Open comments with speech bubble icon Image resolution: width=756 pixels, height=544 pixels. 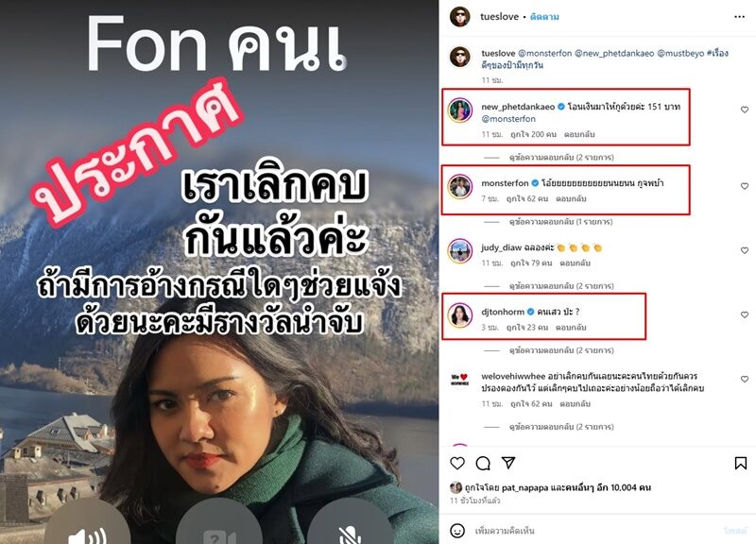pos(483,463)
